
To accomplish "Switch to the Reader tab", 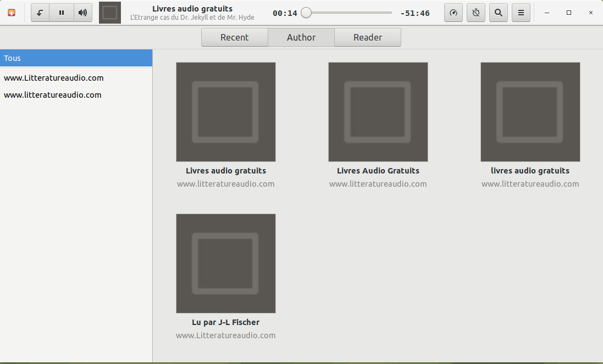I will click(368, 37).
